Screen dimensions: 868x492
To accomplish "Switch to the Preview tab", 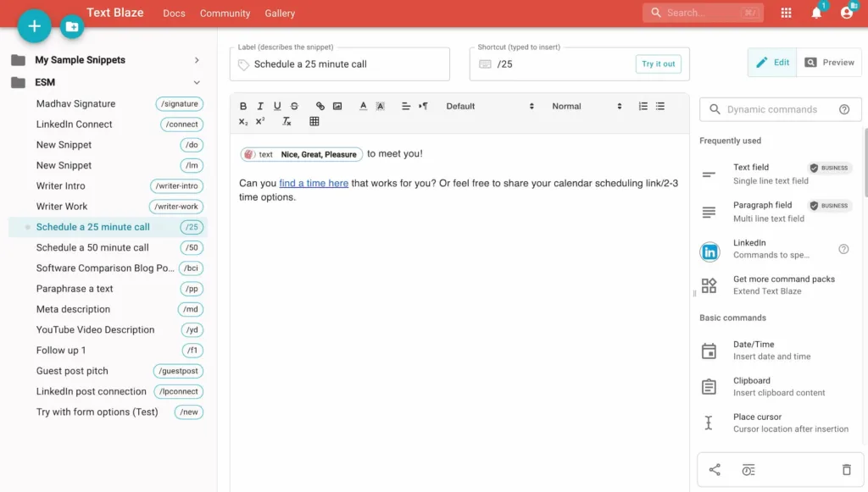I will 829,63.
